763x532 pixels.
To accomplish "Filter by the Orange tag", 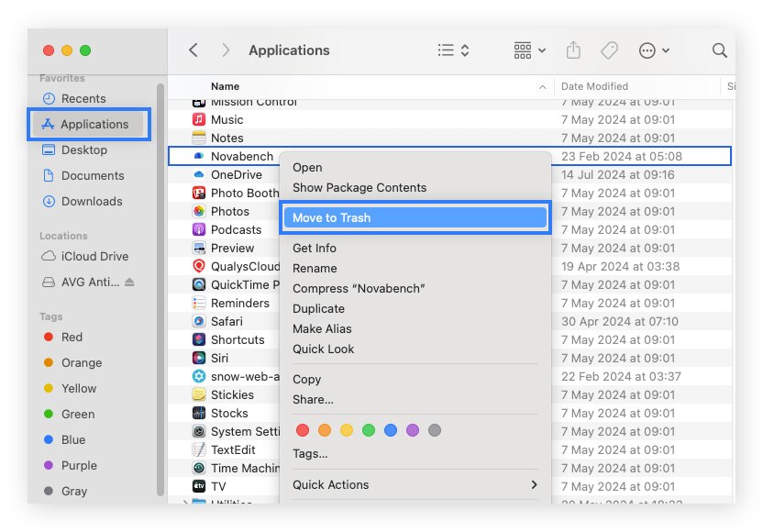I will 73,363.
